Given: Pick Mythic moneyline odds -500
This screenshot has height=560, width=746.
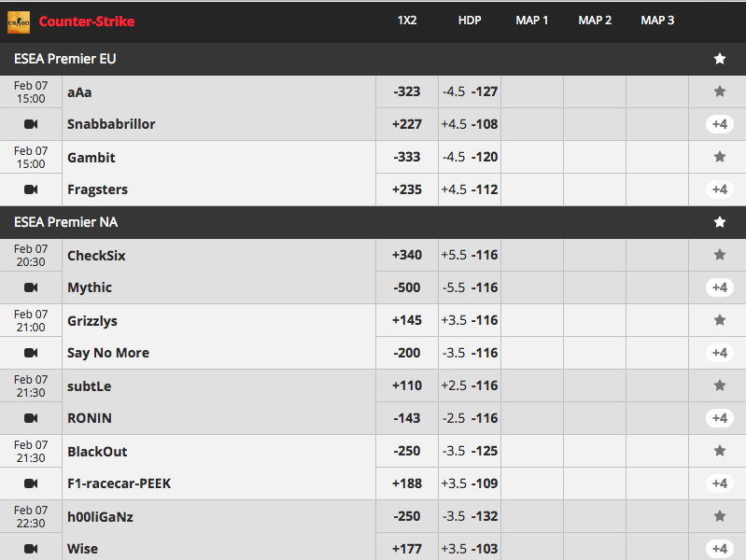Looking at the screenshot, I should (407, 287).
